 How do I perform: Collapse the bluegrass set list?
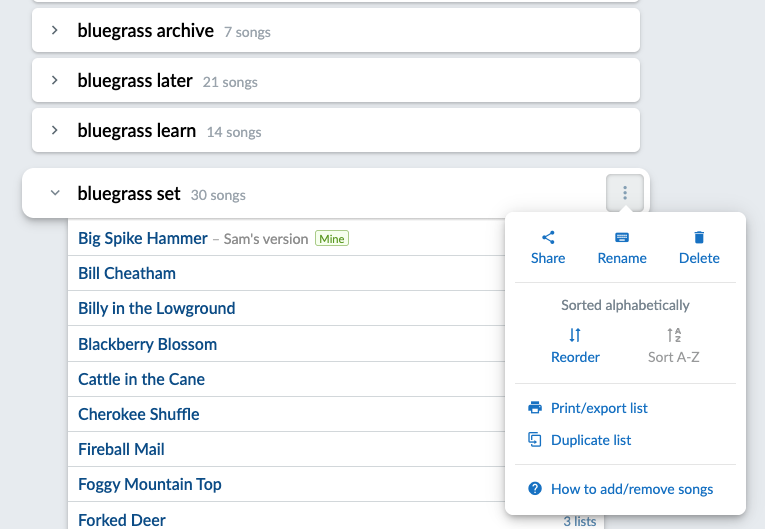pos(55,194)
